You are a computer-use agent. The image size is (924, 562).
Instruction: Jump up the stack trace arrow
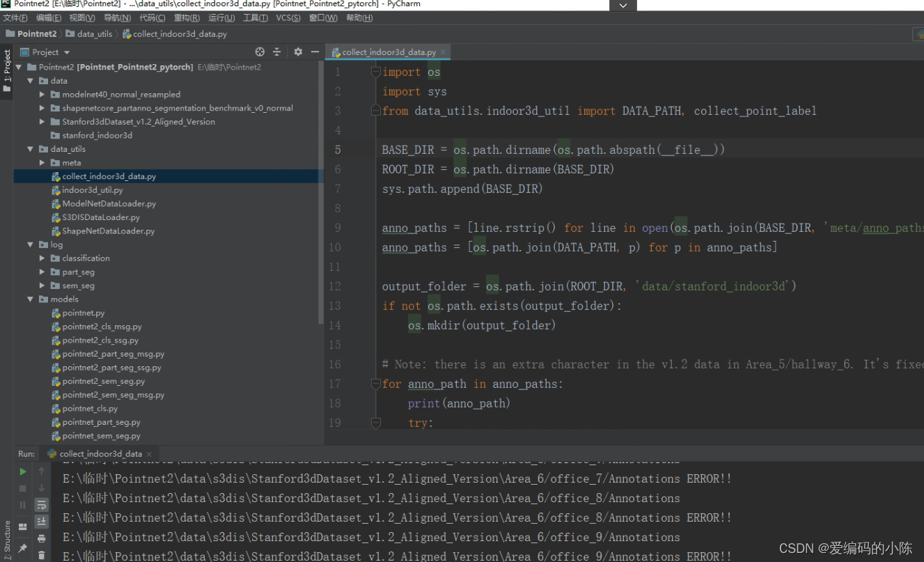[42, 471]
